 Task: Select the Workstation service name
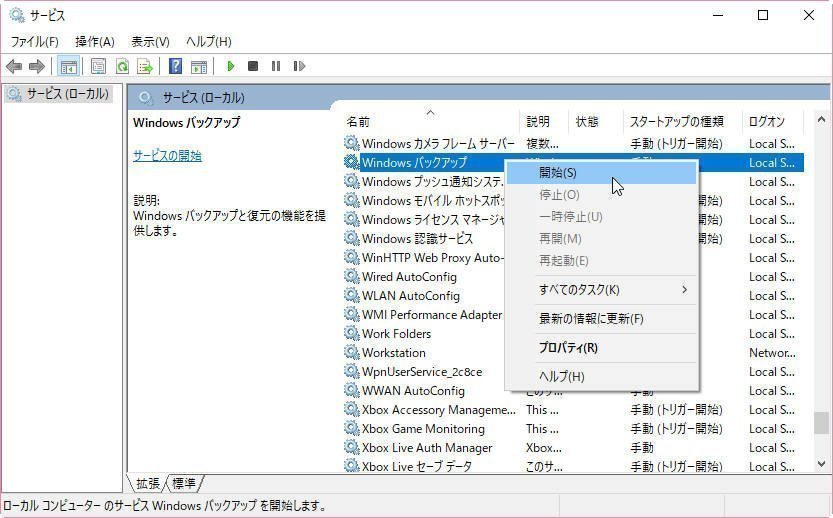pyautogui.click(x=394, y=353)
